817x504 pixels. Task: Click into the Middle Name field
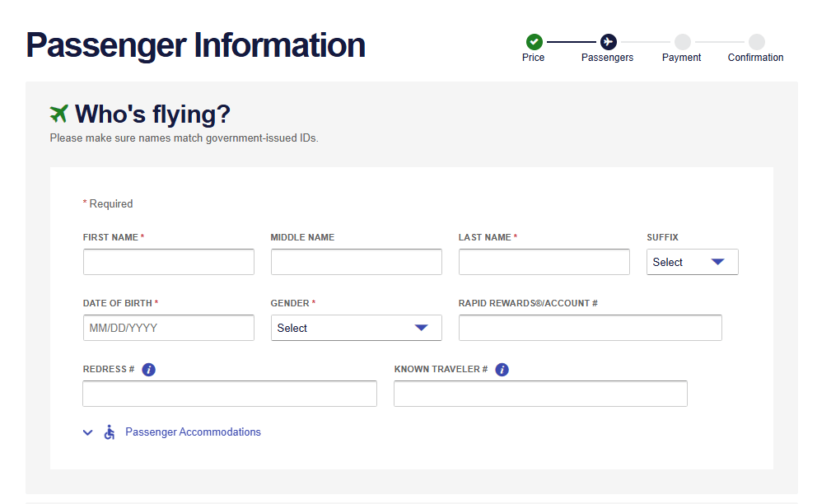356,262
